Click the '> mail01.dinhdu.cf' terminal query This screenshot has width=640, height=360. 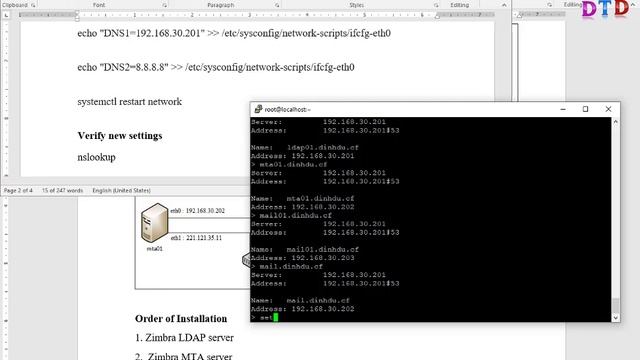coord(291,215)
